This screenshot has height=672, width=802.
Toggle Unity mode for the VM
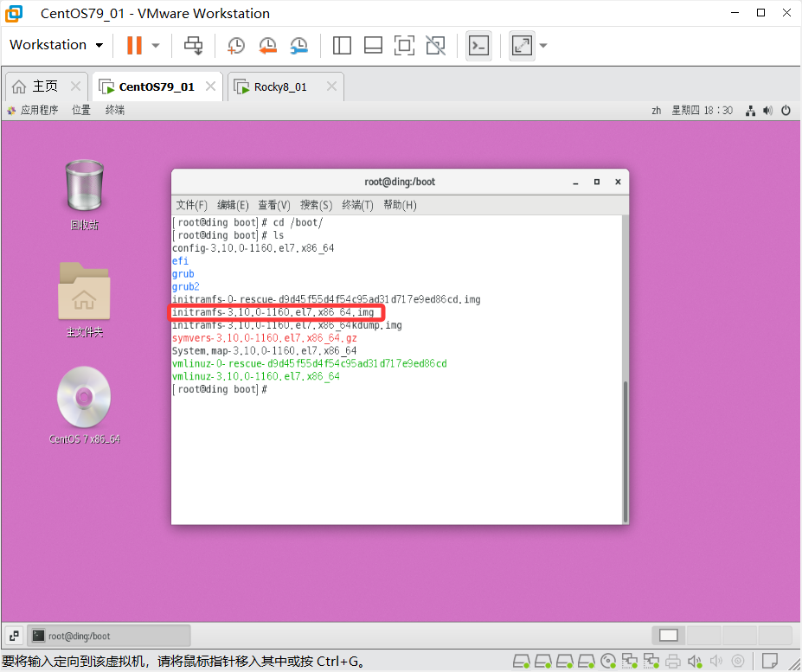(x=435, y=45)
